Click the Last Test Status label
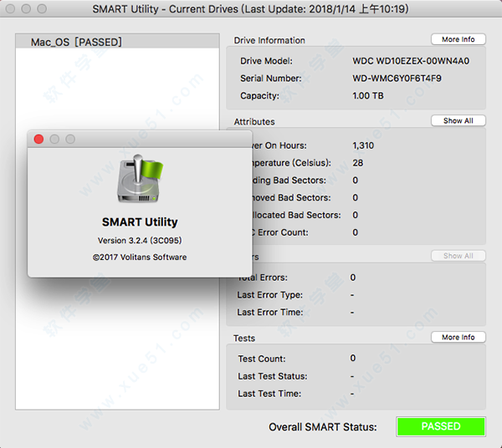This screenshot has height=448, width=502. coord(273,376)
